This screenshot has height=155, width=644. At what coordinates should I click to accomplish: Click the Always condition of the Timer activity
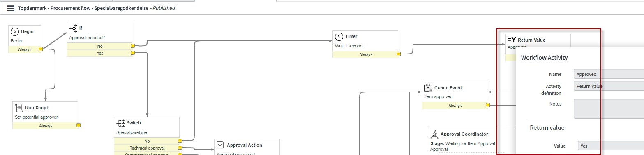(365, 54)
